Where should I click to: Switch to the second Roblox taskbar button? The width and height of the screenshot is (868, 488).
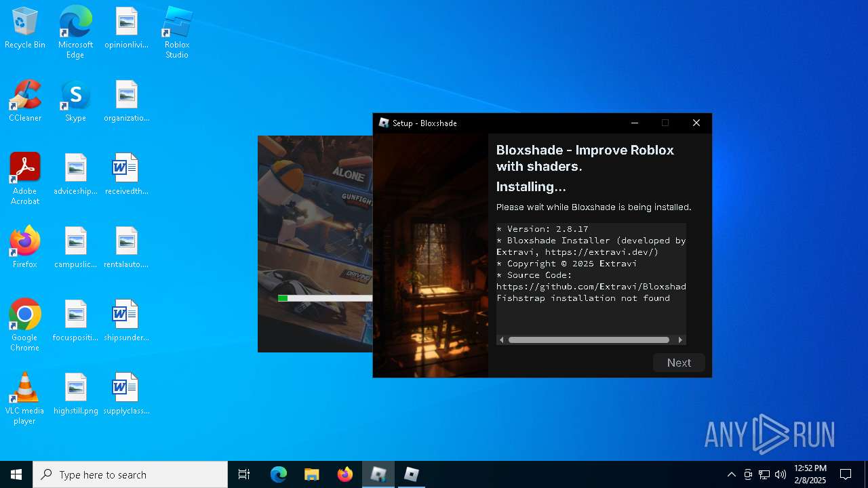(411, 474)
